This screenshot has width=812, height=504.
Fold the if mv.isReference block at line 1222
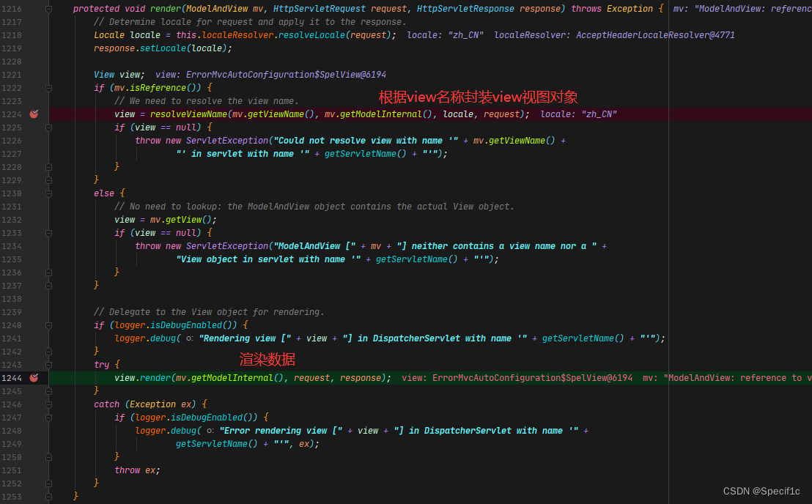coord(48,88)
